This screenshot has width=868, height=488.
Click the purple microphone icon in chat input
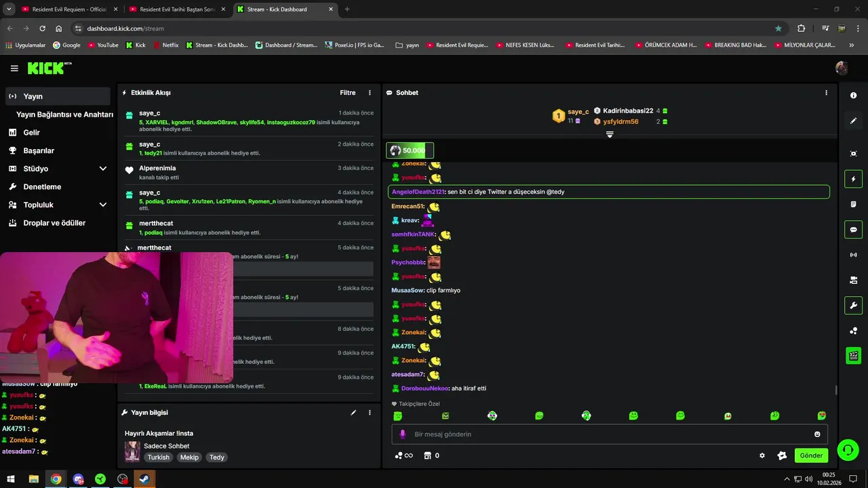pyautogui.click(x=403, y=434)
